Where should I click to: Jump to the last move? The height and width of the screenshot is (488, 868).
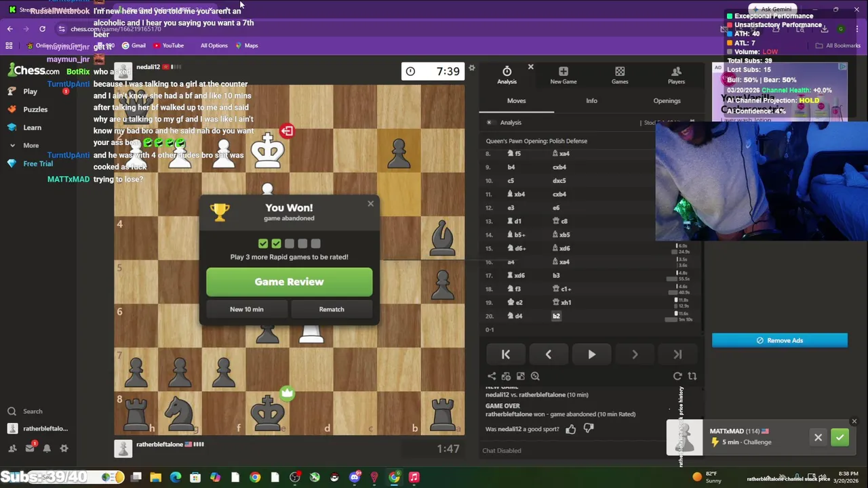677,354
